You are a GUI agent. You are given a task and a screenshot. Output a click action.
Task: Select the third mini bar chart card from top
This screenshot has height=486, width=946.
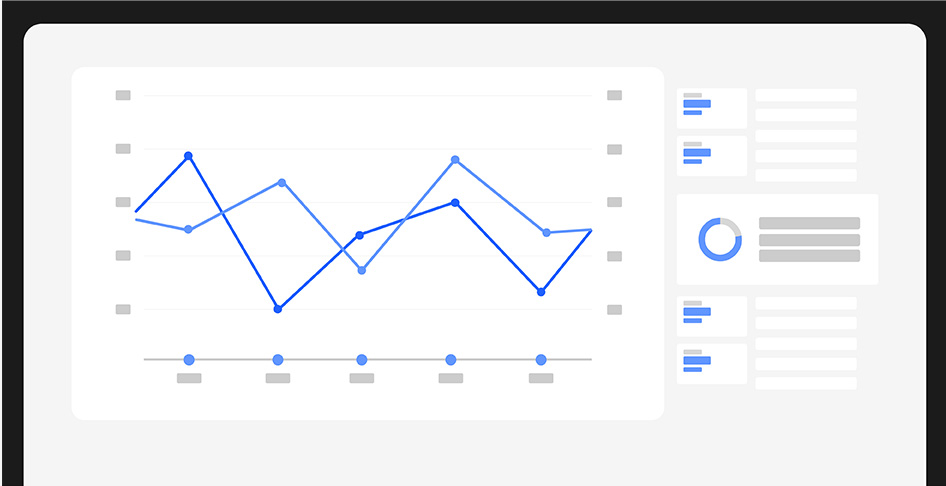click(711, 316)
